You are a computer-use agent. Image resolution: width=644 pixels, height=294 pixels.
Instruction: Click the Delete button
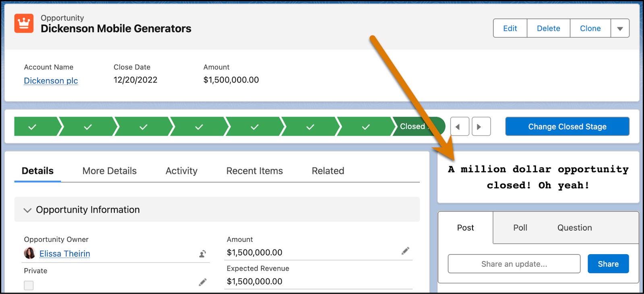pos(549,28)
